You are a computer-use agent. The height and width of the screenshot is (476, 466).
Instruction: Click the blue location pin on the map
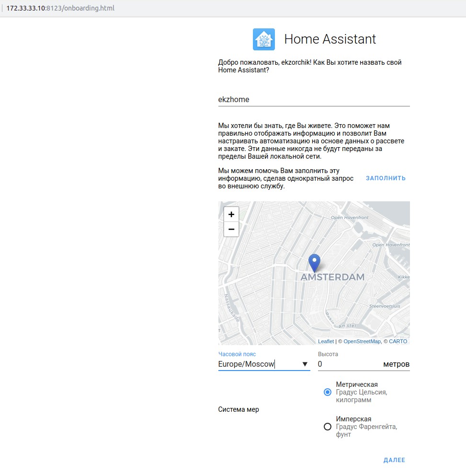pyautogui.click(x=314, y=262)
